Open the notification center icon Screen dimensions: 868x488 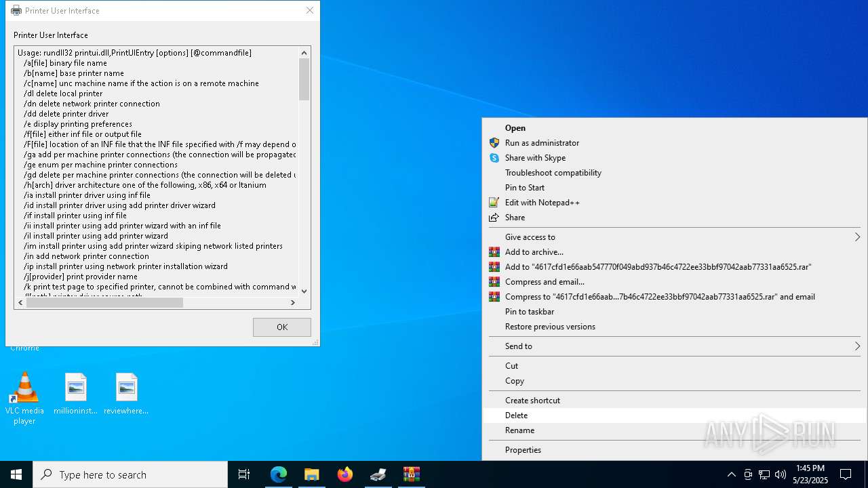[846, 474]
